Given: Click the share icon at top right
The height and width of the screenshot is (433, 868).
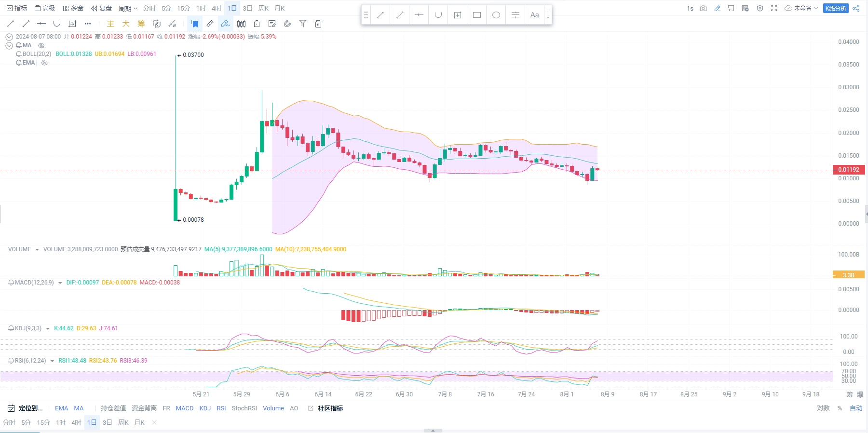Looking at the screenshot, I should (x=856, y=8).
